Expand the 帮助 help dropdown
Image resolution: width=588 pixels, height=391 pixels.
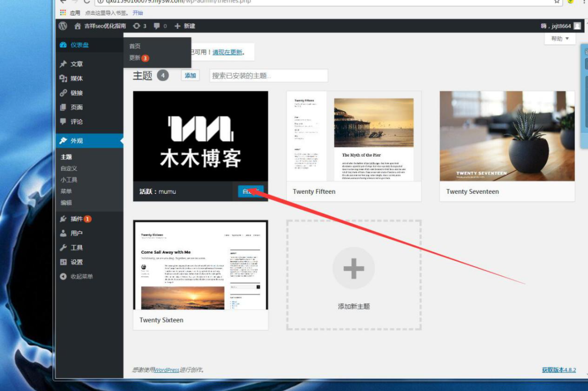[560, 39]
